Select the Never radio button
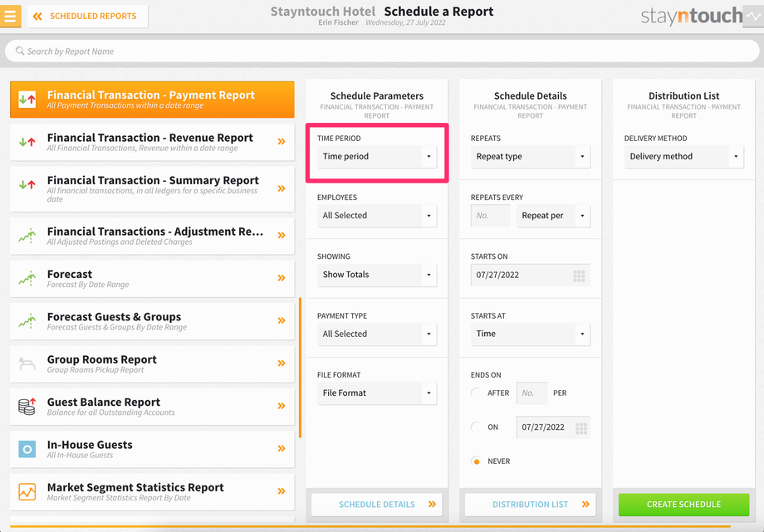764x532 pixels. (x=477, y=461)
